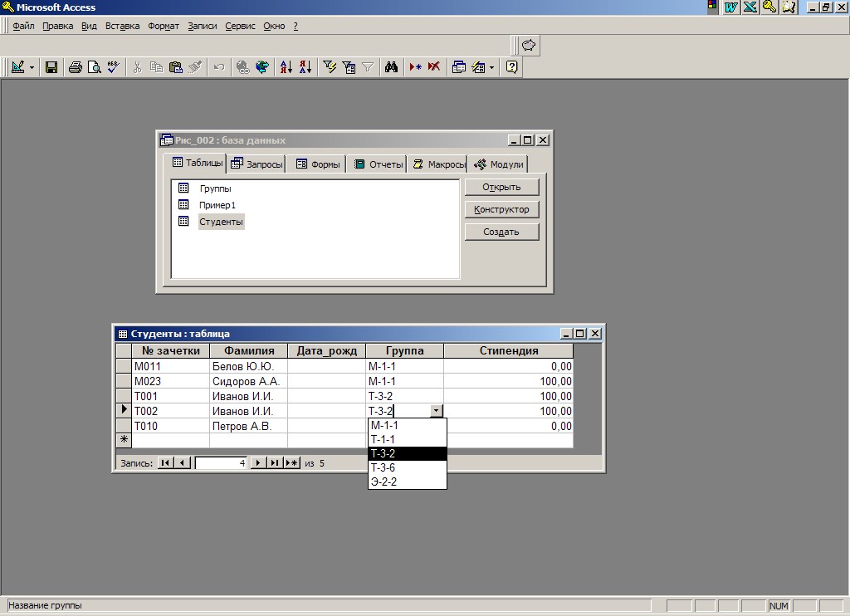Open Print Preview from the toolbar
Image resolution: width=850 pixels, height=616 pixels.
[95, 67]
